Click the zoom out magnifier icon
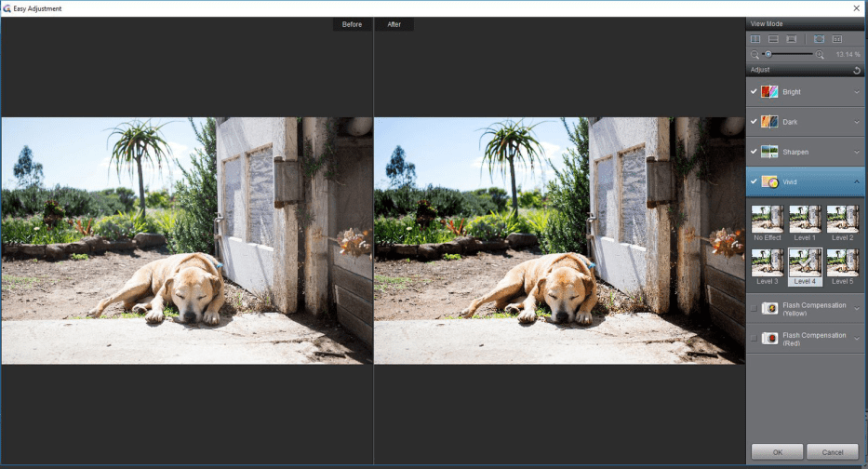Screen dimensions: 868x469 click(x=755, y=55)
